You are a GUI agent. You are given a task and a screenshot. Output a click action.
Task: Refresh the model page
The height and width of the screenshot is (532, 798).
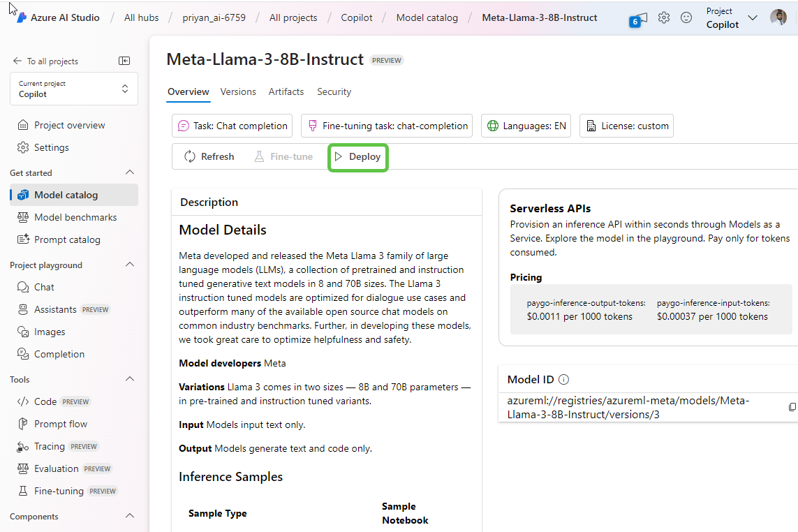(x=209, y=156)
